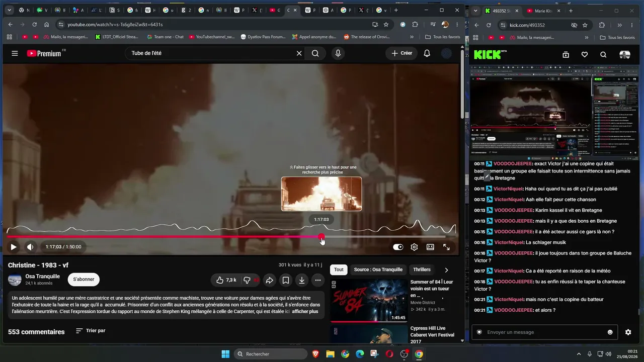Open the YouTube tab search dropdown
The width and height of the screenshot is (644, 362).
(9, 10)
